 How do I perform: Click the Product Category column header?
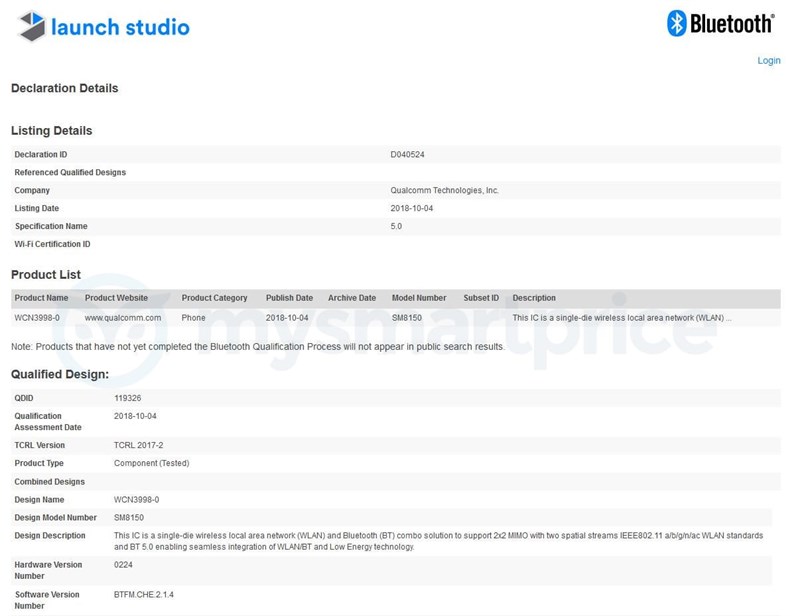pos(214,298)
